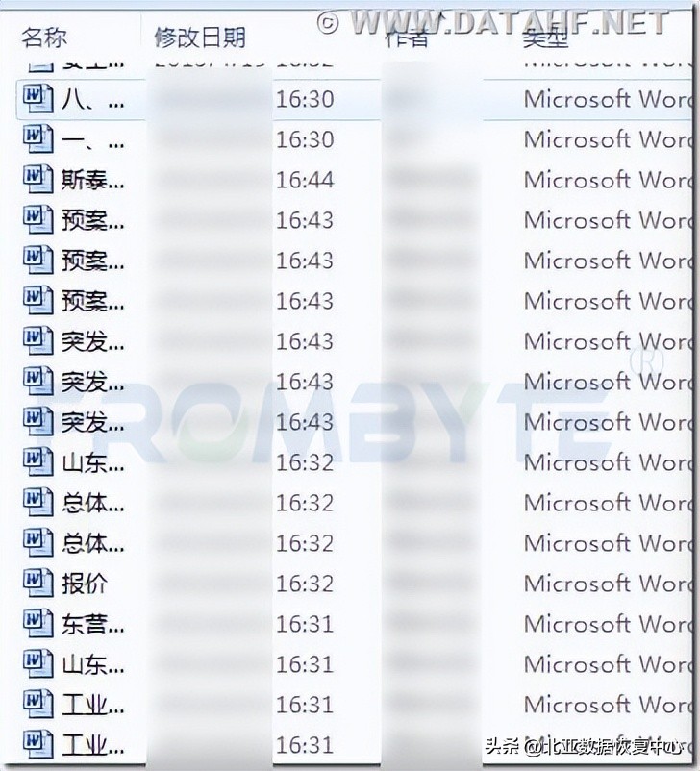Click Microsoft Word type in 斯泰 row

tap(609, 180)
